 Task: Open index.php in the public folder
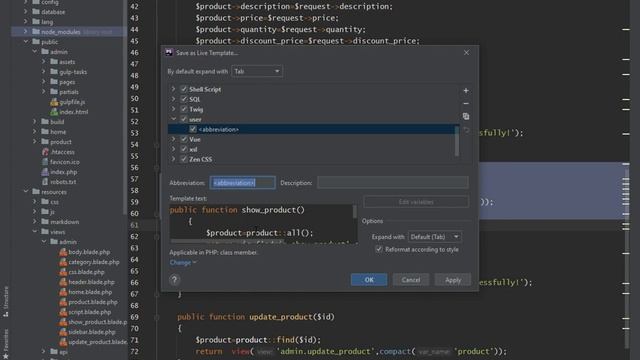63,172
